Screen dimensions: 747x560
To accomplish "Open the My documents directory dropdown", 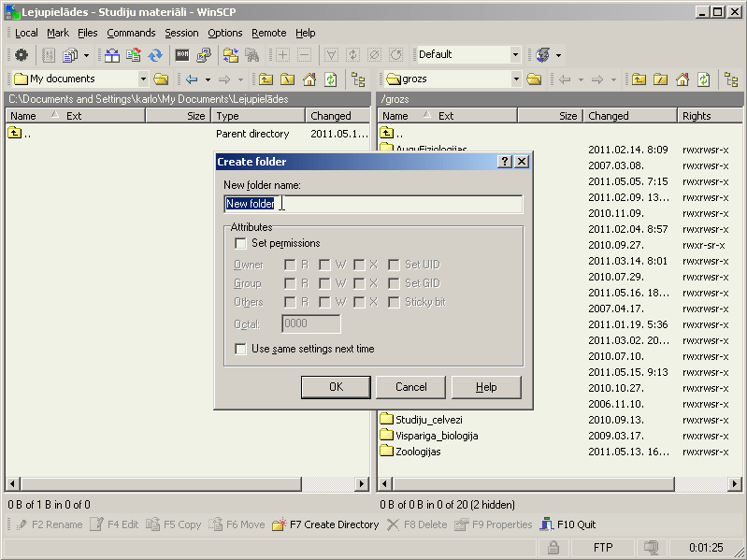I will (143, 79).
